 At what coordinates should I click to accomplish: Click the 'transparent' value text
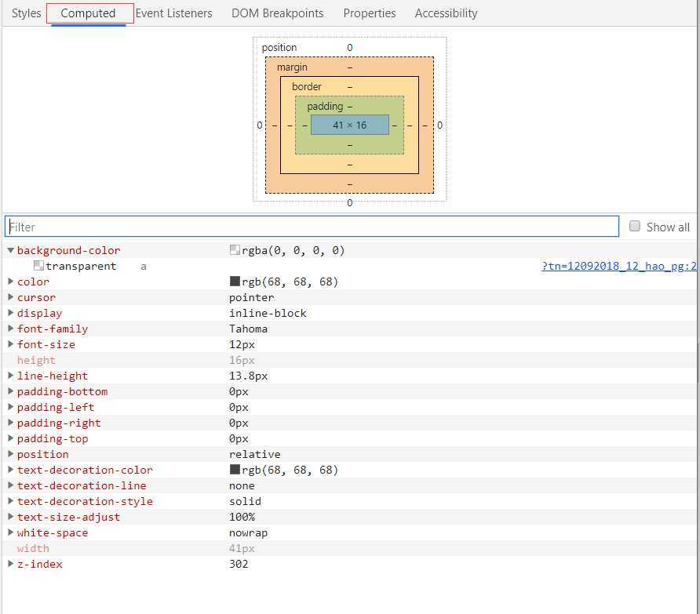(x=81, y=266)
